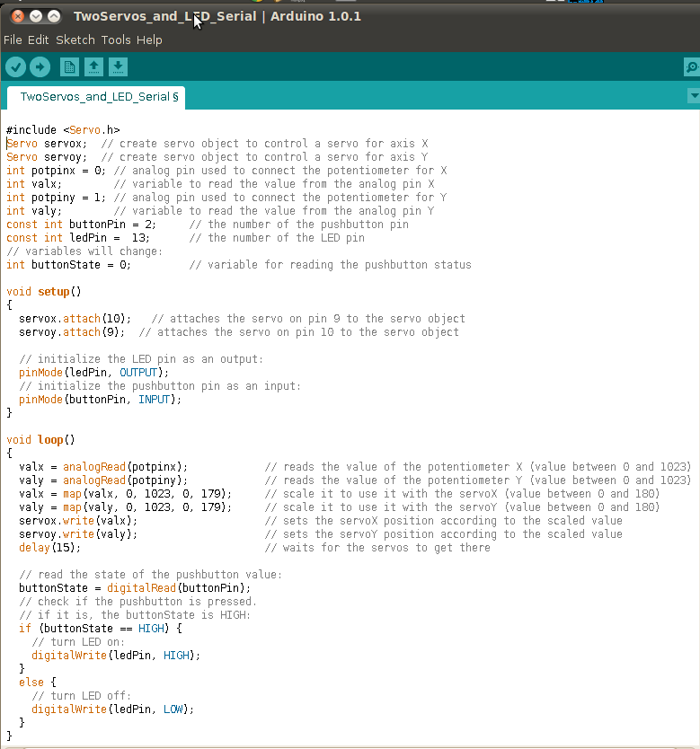700x749 pixels.
Task: Click on 'Servo servox;' declaration
Action: click(47, 144)
